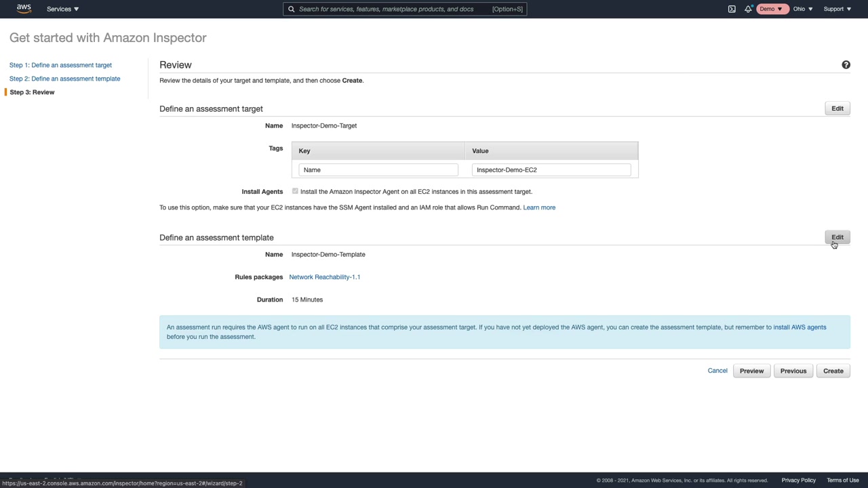The image size is (868, 488).
Task: Open the Demo account dropdown
Action: pos(771,9)
